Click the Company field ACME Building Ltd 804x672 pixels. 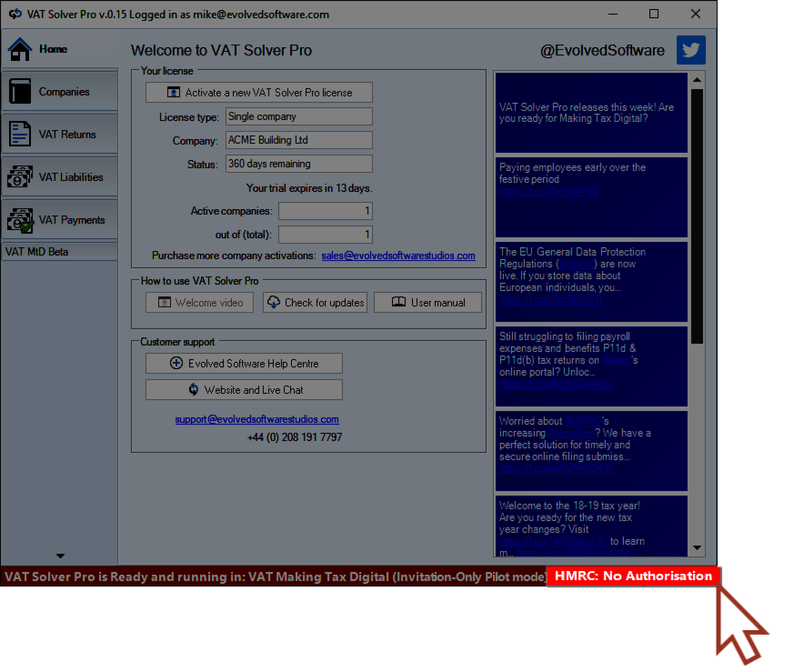pyautogui.click(x=299, y=140)
